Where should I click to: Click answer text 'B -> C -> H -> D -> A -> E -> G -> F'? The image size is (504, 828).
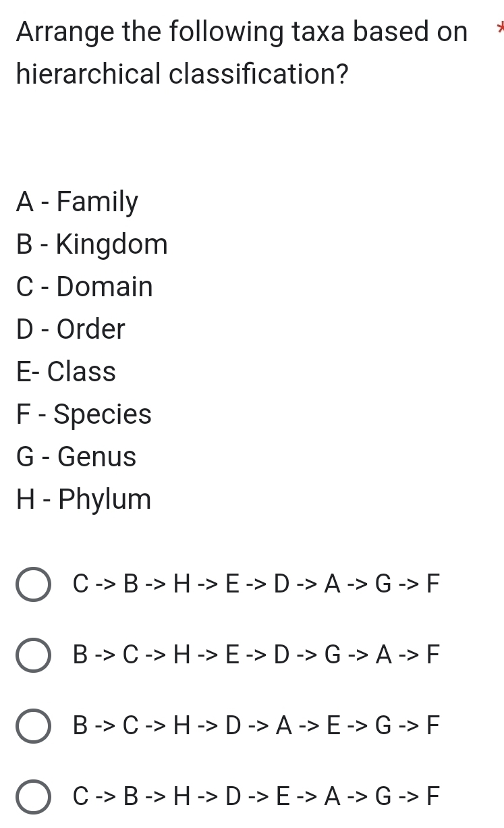click(256, 726)
